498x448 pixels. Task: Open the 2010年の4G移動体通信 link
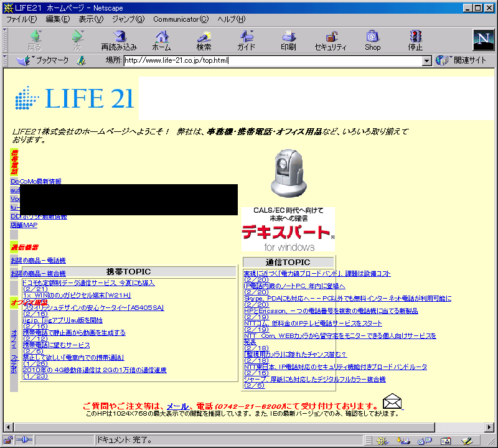point(95,370)
